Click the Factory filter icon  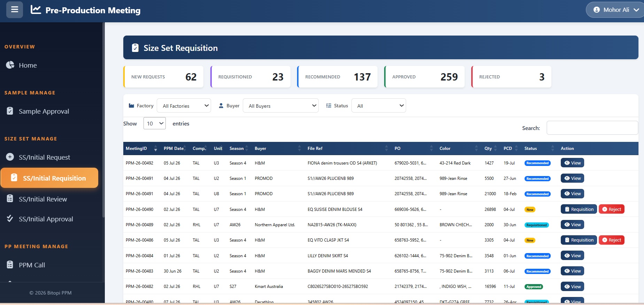tap(131, 106)
